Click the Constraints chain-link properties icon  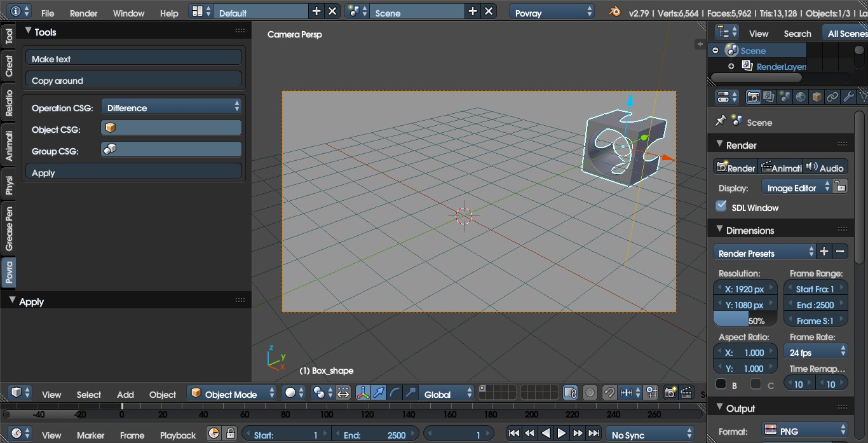tap(832, 97)
